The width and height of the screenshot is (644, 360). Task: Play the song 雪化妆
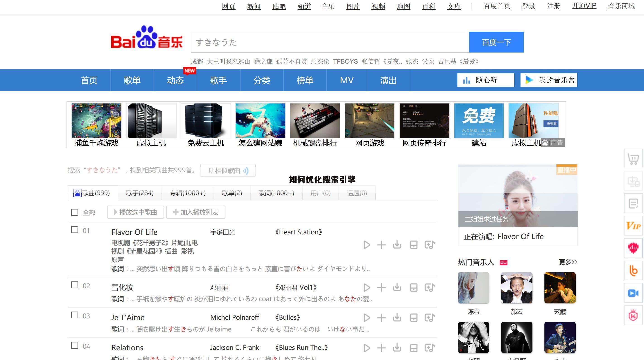pyautogui.click(x=367, y=288)
